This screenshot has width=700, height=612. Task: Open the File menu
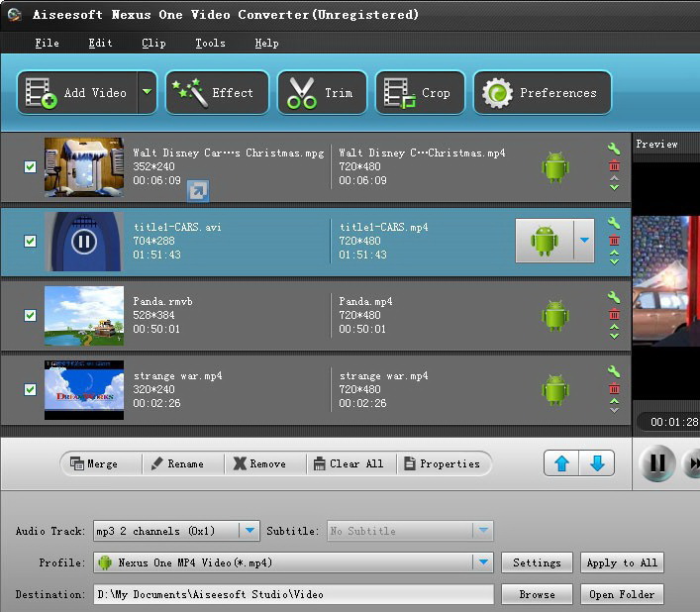pos(47,43)
